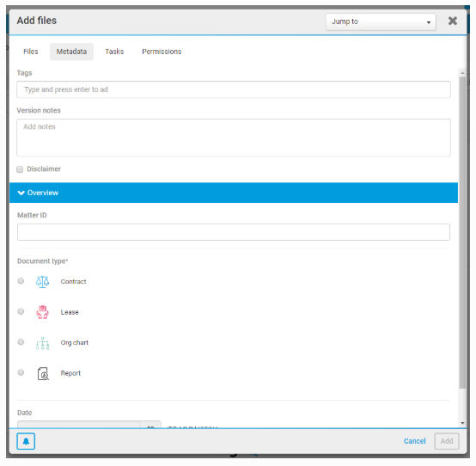Click the Add button
Viewport: 476px width, 466px height.
447,441
